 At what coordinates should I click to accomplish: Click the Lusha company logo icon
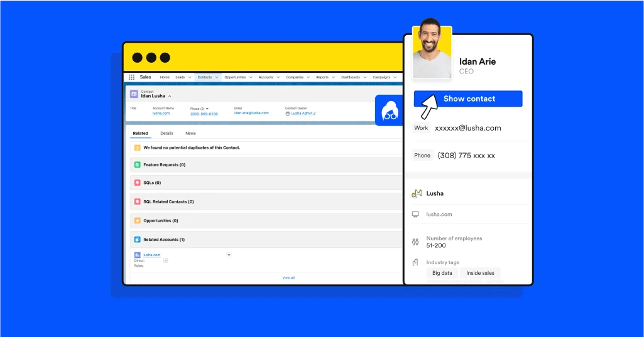tap(417, 193)
